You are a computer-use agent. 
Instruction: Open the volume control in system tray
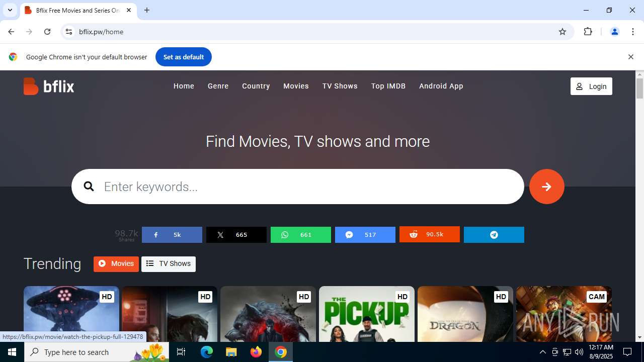click(x=579, y=352)
